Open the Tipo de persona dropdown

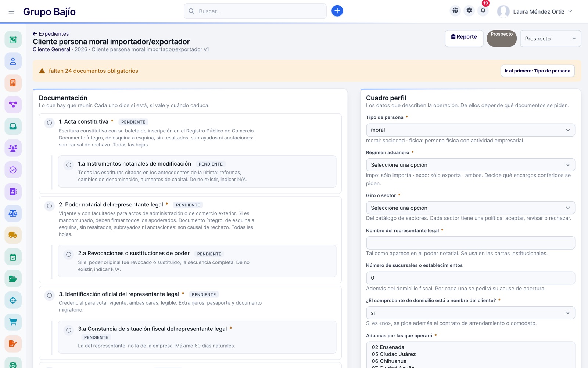[470, 130]
